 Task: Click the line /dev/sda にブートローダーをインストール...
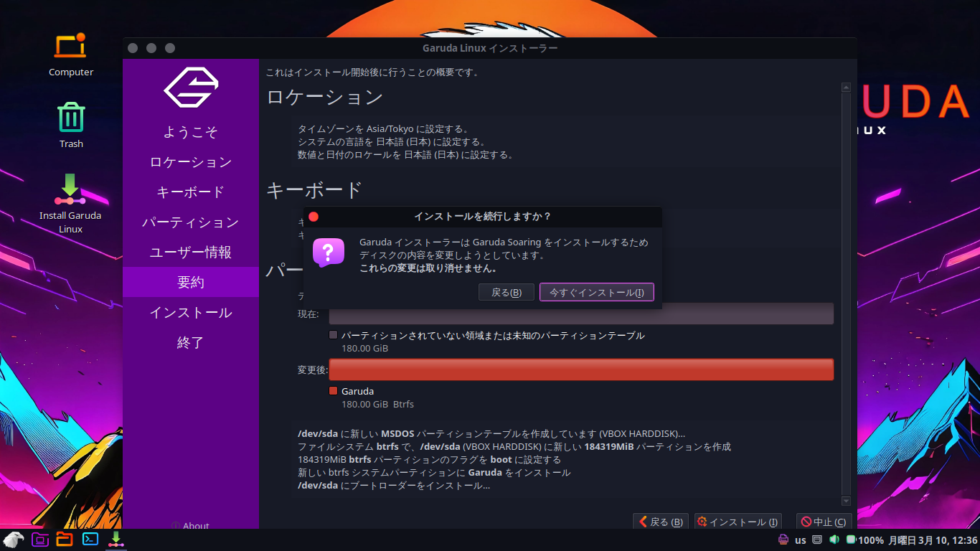click(394, 486)
